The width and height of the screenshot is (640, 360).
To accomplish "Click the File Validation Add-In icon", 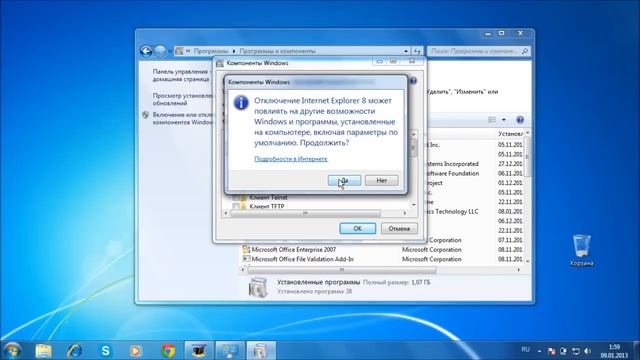I will (246, 259).
